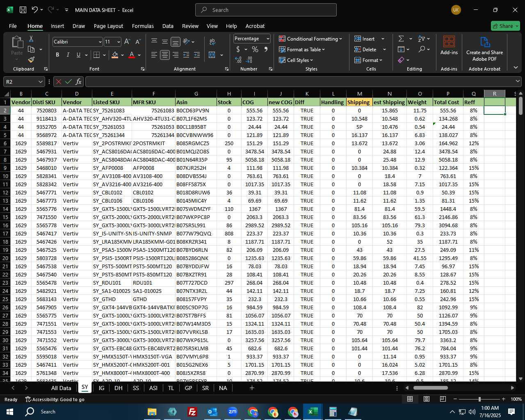The height and width of the screenshot is (420, 525).
Task: Open Zoom from the taskbar
Action: 233,412
